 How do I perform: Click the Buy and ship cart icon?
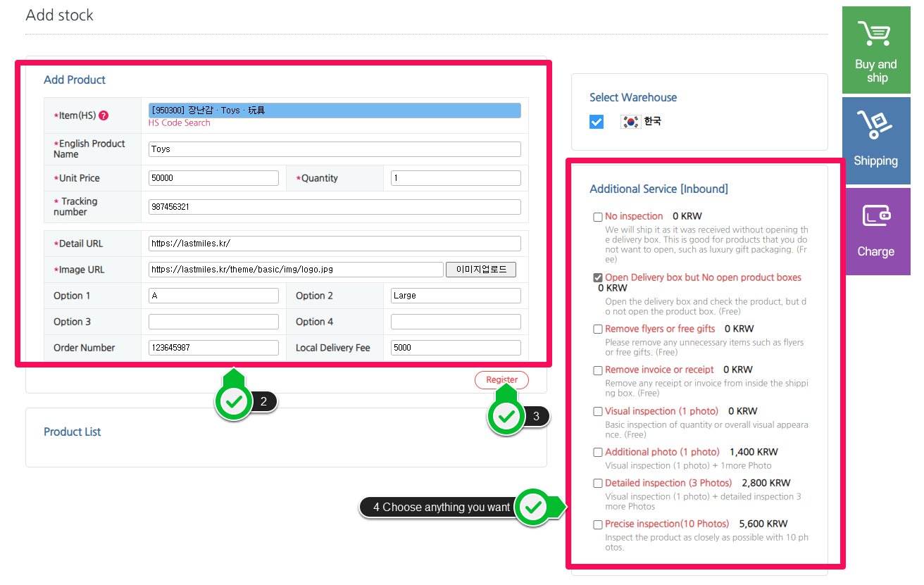(x=875, y=34)
